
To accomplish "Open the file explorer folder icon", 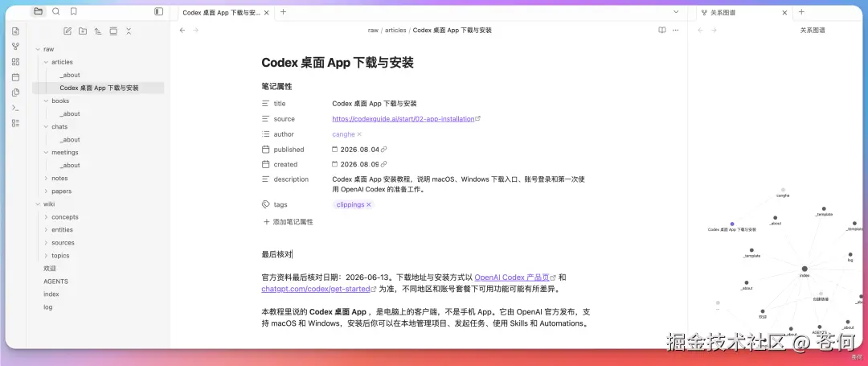I will tap(39, 11).
